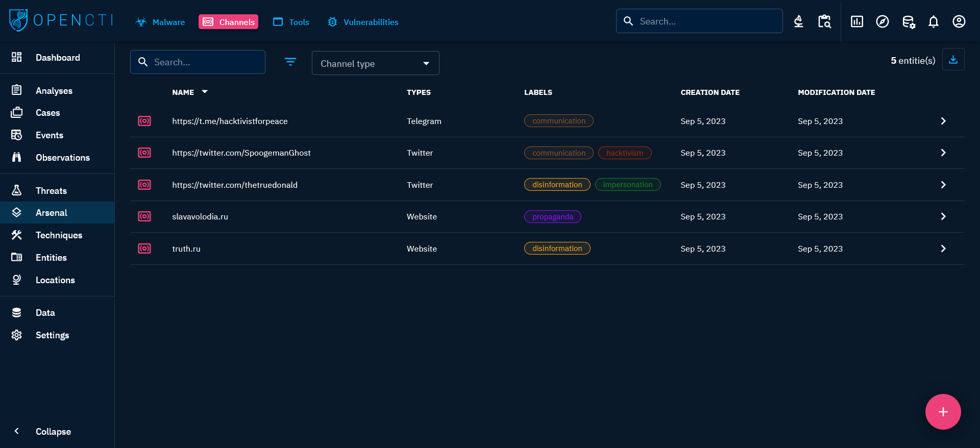
Task: Switch to the Malware tab
Action: [x=160, y=22]
